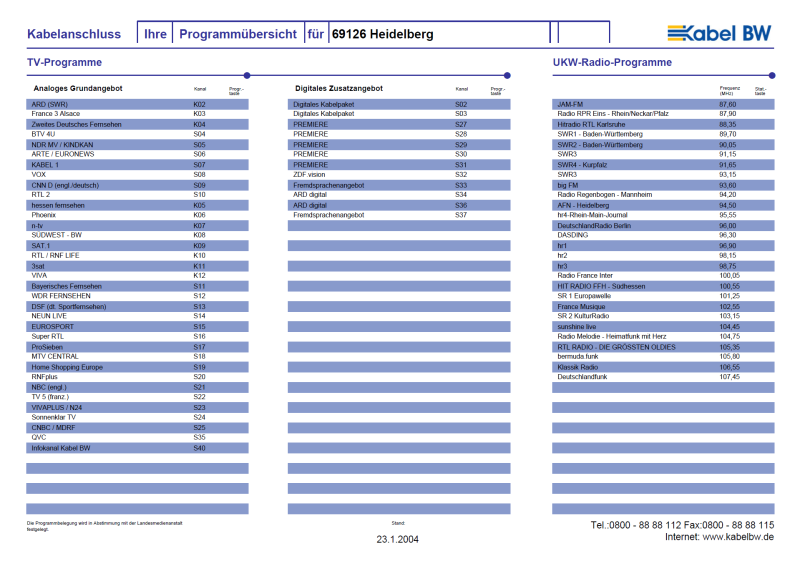
Task: Click PREMIERE row on S27
Action: tap(399, 124)
